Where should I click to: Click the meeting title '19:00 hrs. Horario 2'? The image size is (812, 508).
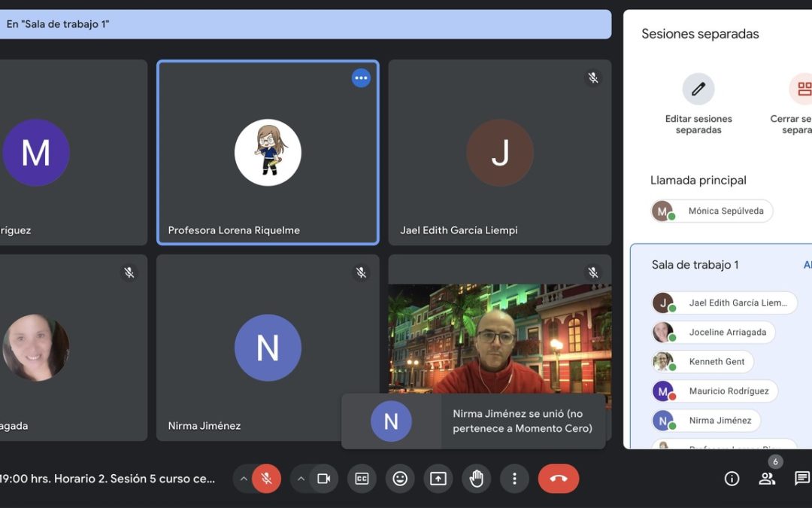click(108, 479)
